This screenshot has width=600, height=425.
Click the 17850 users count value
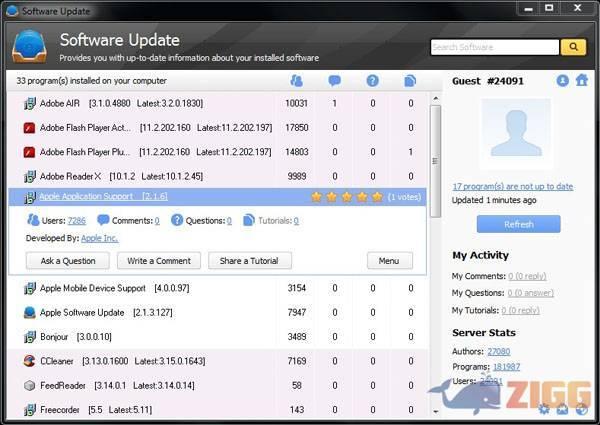(x=297, y=128)
